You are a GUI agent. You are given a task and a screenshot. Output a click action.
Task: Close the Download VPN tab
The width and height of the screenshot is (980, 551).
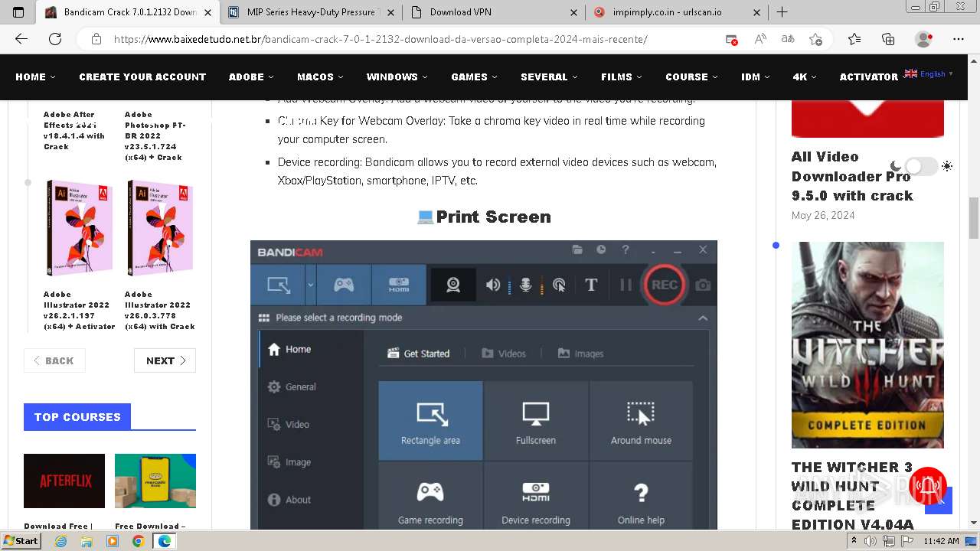[x=575, y=12]
